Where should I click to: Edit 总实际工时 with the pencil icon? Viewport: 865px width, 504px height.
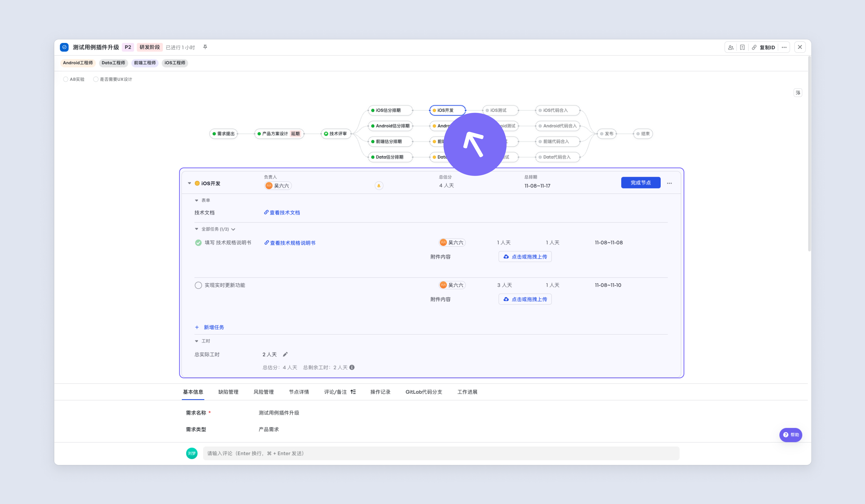(x=285, y=354)
